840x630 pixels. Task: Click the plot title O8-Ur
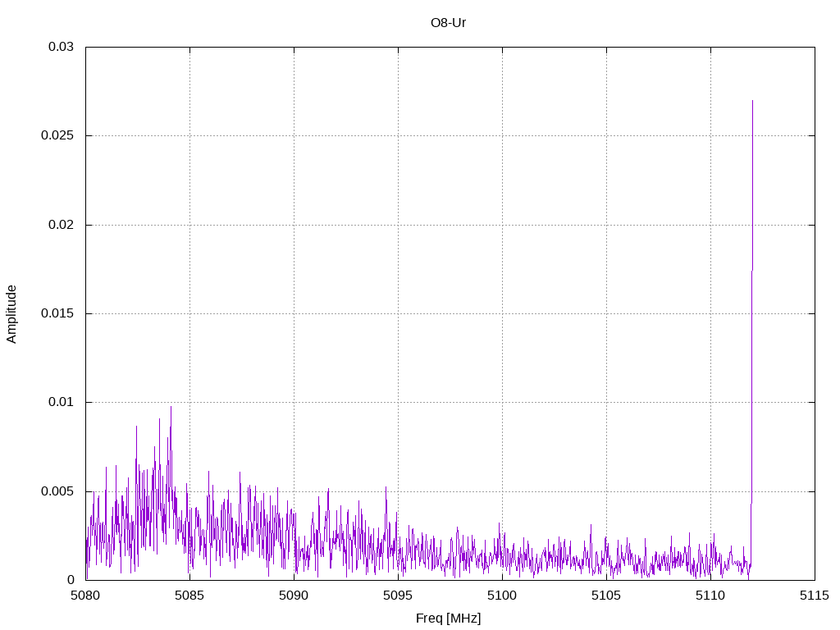pos(448,23)
